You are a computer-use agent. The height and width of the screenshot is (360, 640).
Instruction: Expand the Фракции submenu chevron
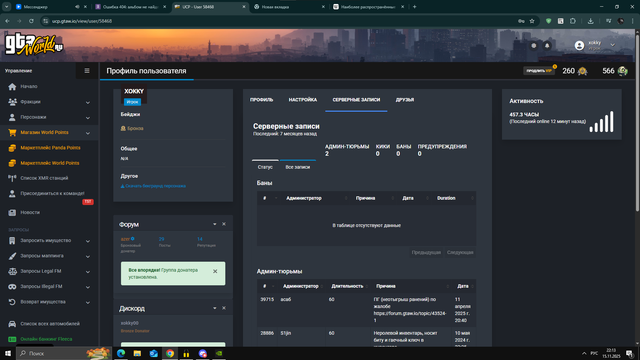(x=88, y=102)
